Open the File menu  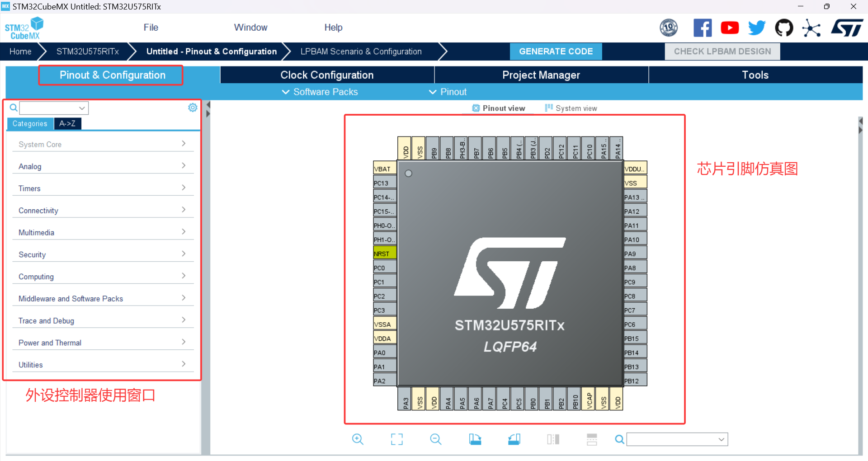coord(151,28)
